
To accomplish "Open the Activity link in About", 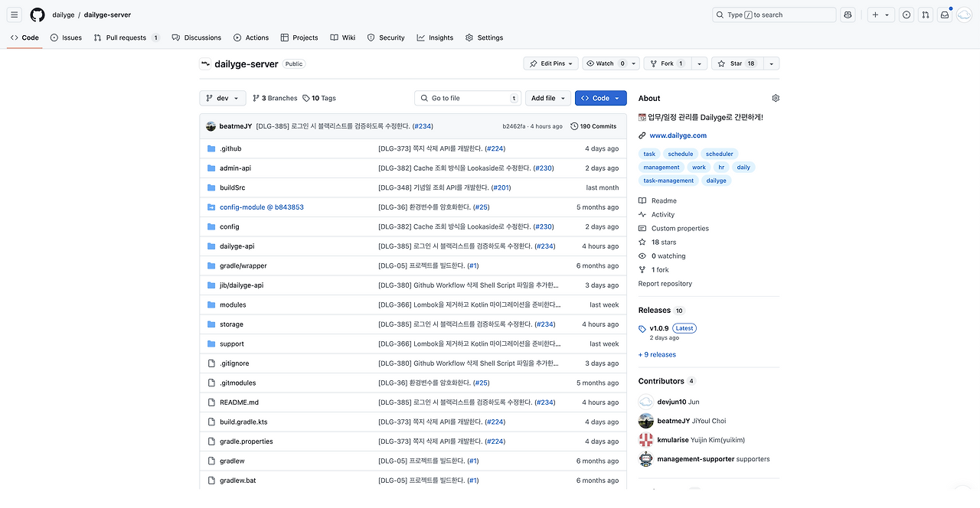I will click(x=656, y=214).
